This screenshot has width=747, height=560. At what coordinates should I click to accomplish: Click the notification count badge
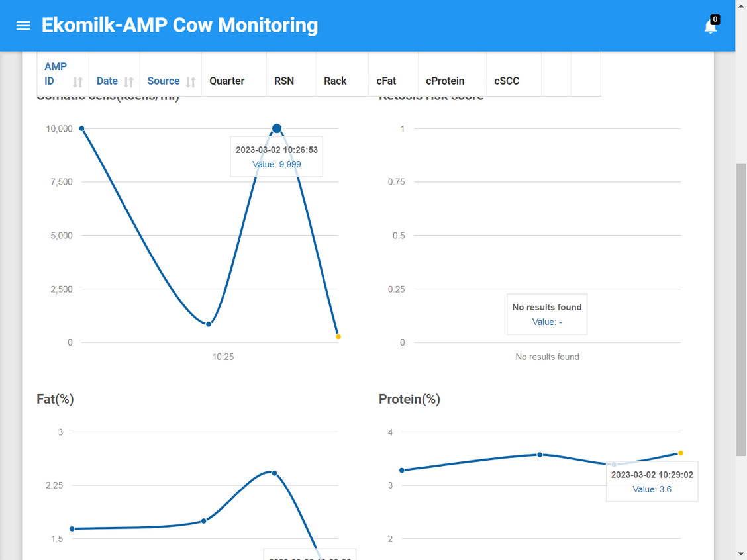(715, 19)
